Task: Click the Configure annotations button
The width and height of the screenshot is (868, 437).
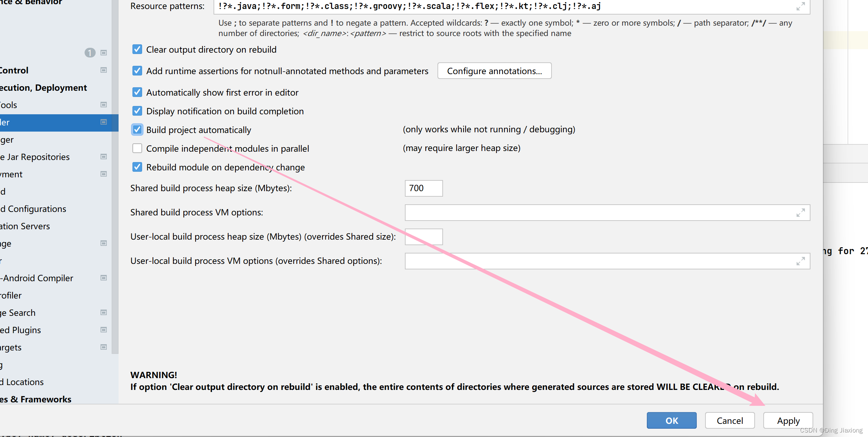Action: [494, 71]
